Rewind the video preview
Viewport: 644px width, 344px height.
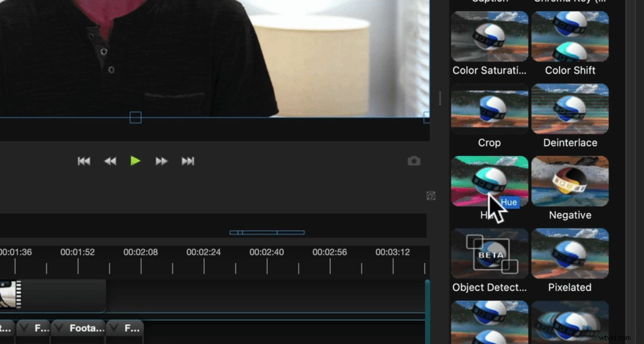pyautogui.click(x=109, y=161)
